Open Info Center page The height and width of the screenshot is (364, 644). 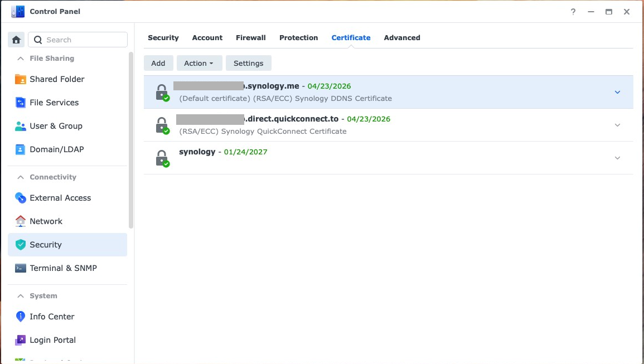point(52,317)
